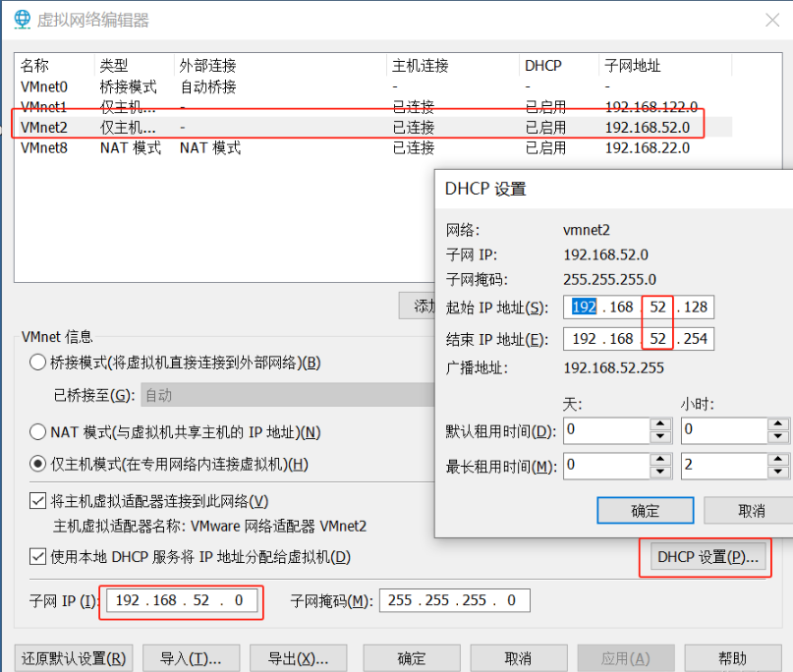Decrease default lease hours with down arrow
Image resolution: width=793 pixels, height=672 pixels.
[x=778, y=437]
